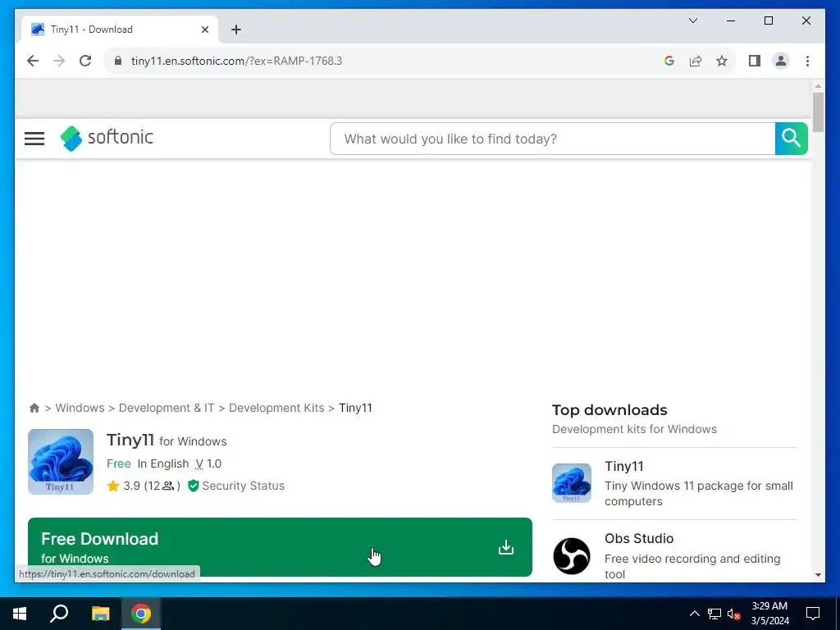Open File Explorer from the taskbar
This screenshot has height=630, width=840.
click(100, 614)
